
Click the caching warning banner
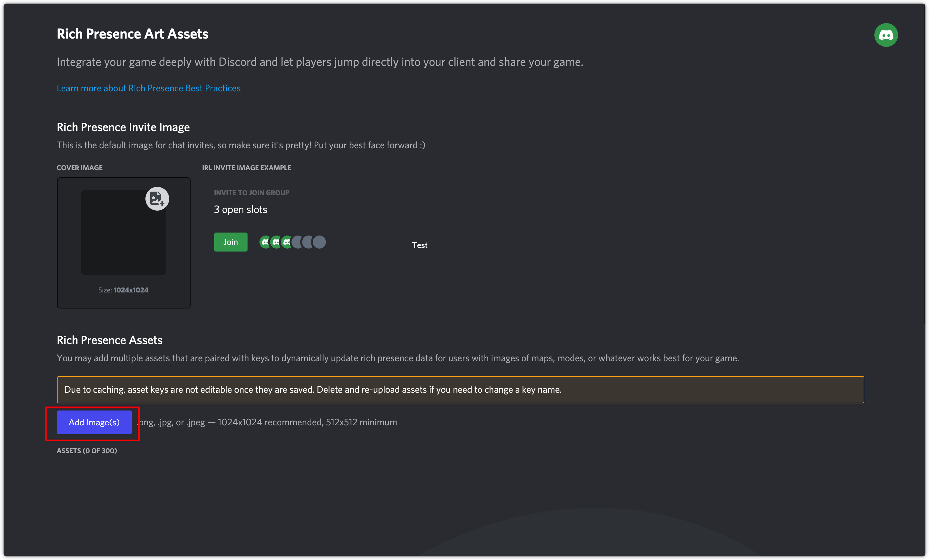[x=460, y=390]
